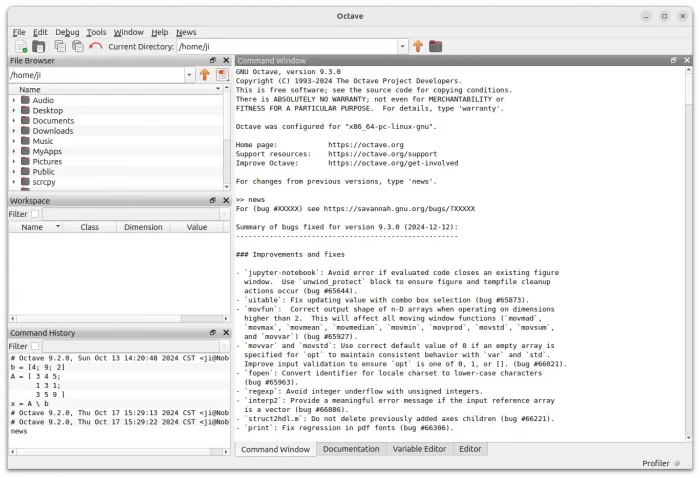The width and height of the screenshot is (700, 478).
Task: Select 'b = [4; 9; 2]' history entry
Action: point(38,367)
